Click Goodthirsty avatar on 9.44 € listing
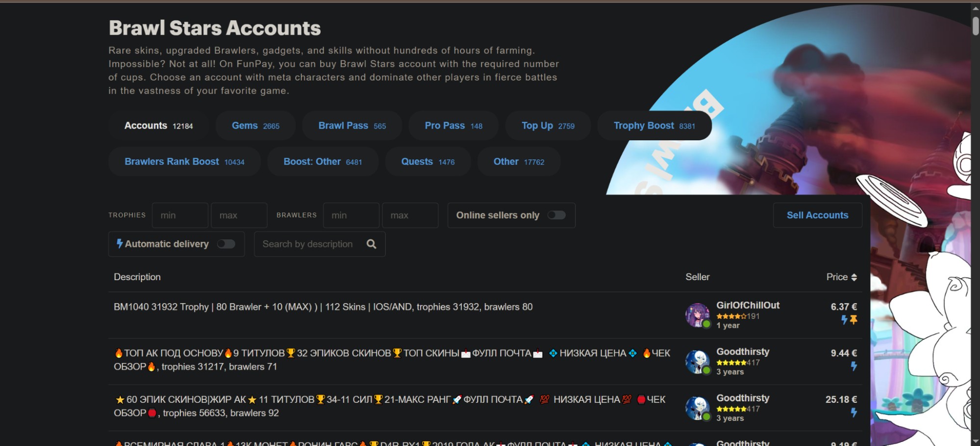Image resolution: width=980 pixels, height=446 pixels. (x=697, y=362)
